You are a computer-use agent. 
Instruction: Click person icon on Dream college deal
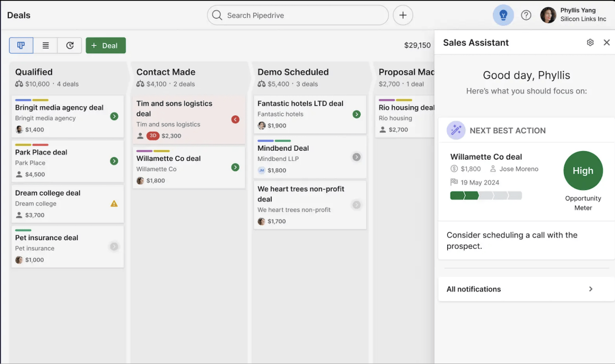(19, 215)
